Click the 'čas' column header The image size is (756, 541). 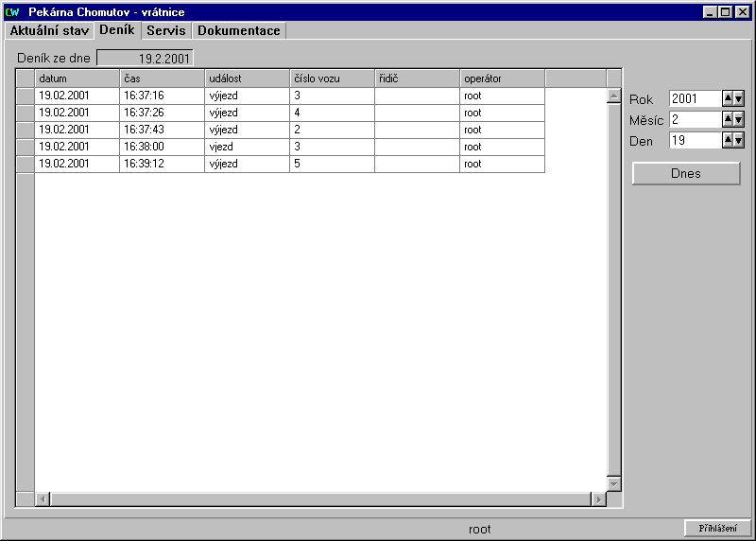click(162, 79)
